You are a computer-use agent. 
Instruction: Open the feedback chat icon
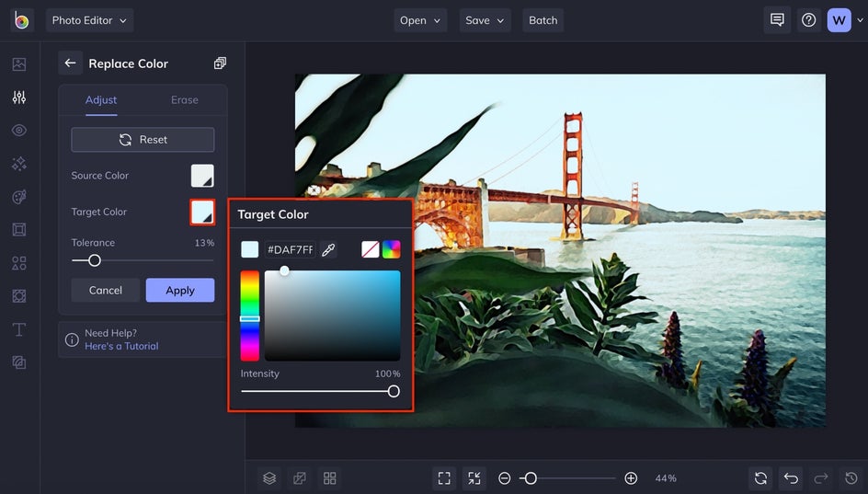pos(777,20)
